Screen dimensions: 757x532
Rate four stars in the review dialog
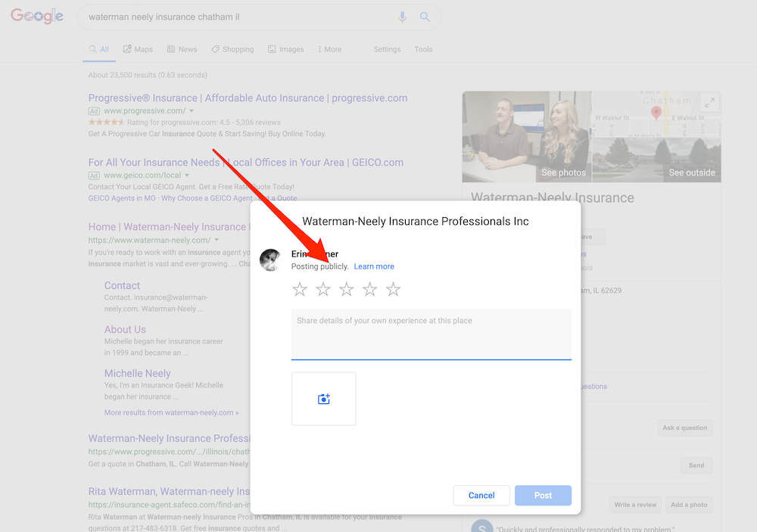[370, 289]
